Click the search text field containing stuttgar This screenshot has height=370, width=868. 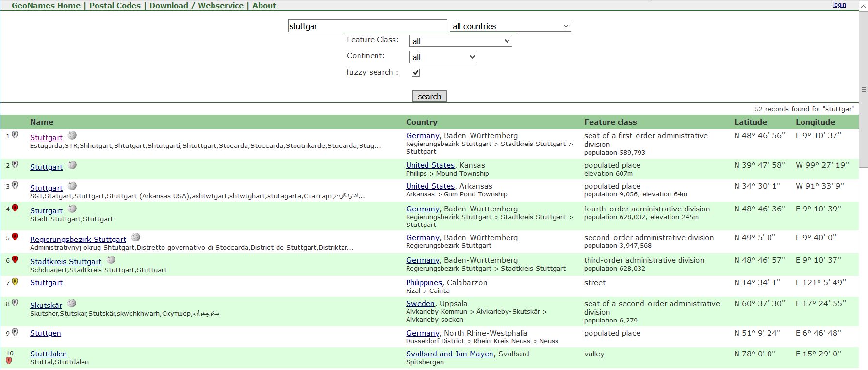[x=367, y=26]
